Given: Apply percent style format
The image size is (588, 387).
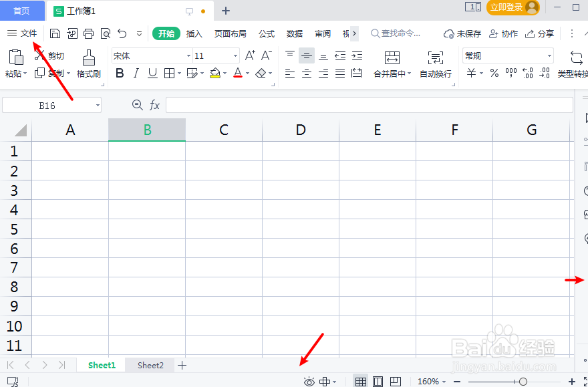Looking at the screenshot, I should click(494, 73).
